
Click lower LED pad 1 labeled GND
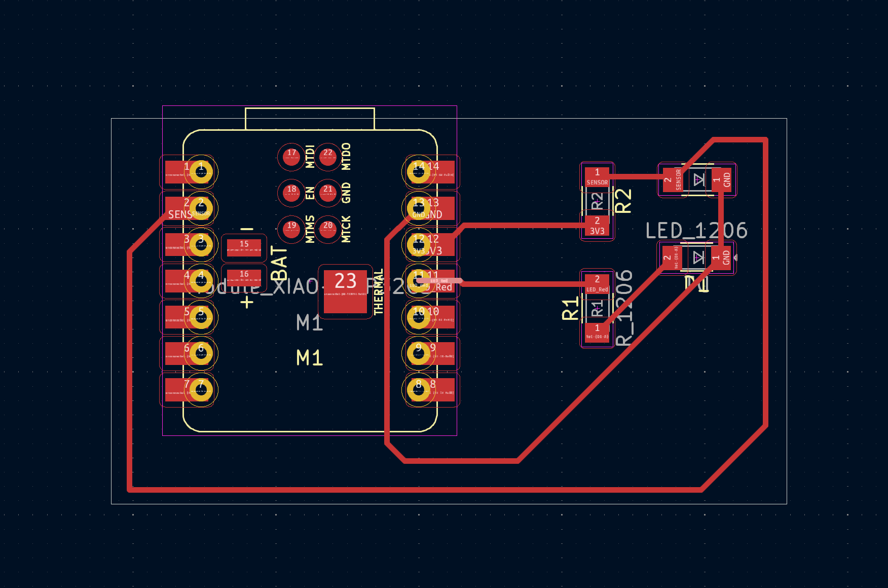(x=721, y=258)
